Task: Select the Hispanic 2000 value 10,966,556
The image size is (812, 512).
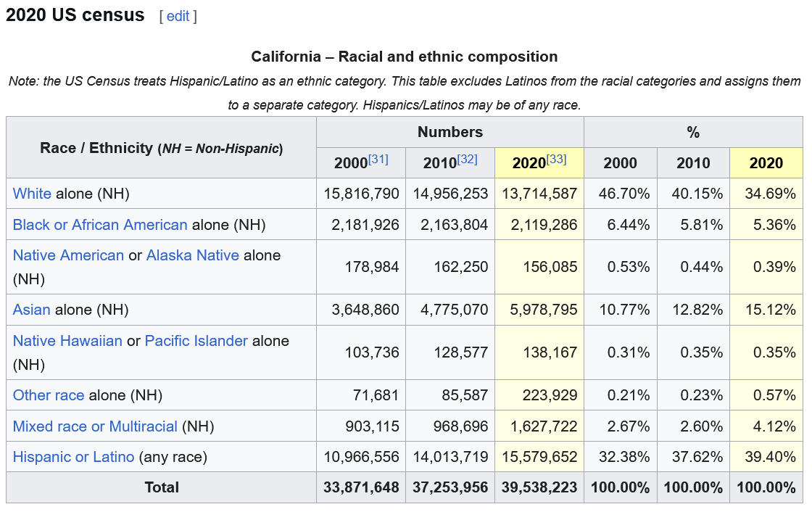Action: [362, 457]
